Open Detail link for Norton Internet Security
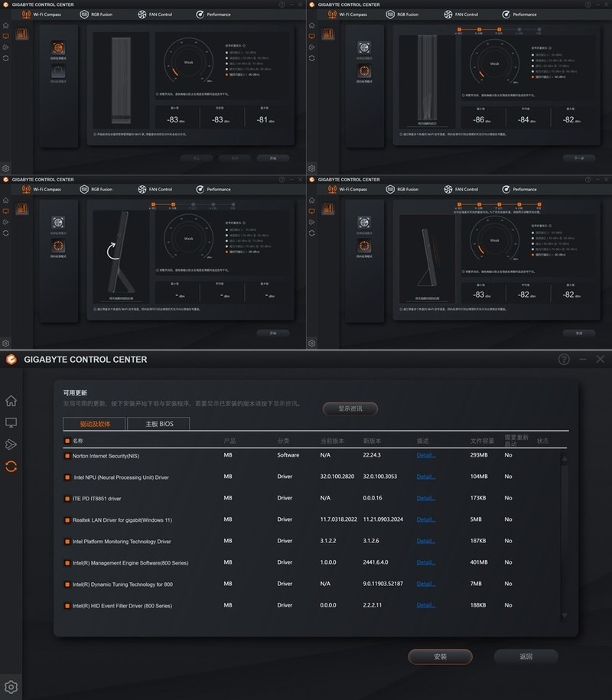Viewport: 612px width, 700px height. [425, 455]
